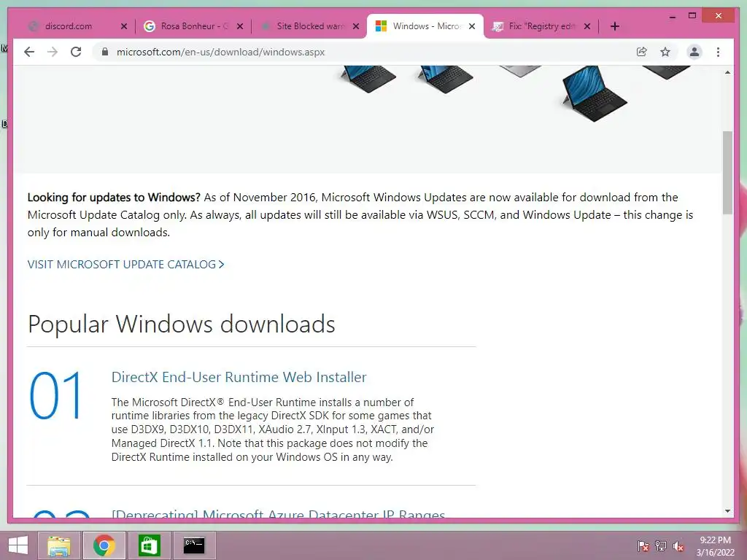Click the page scrollbar thumb
The width and height of the screenshot is (747, 560).
727,172
